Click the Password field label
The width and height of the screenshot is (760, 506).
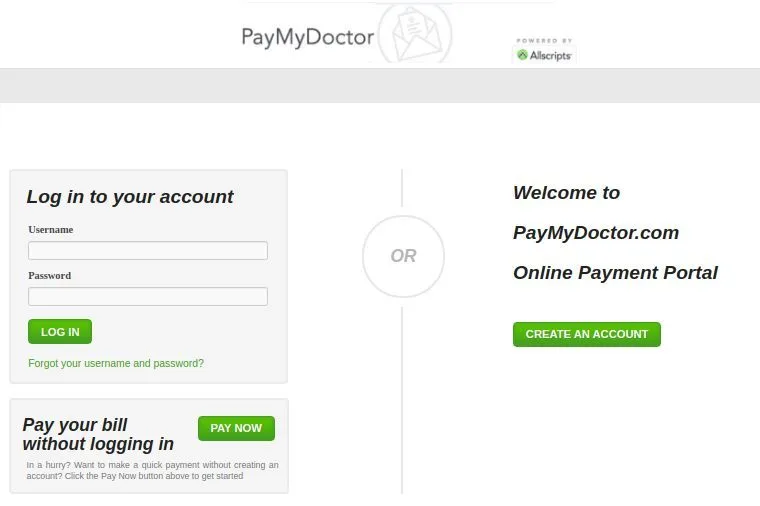coord(49,275)
